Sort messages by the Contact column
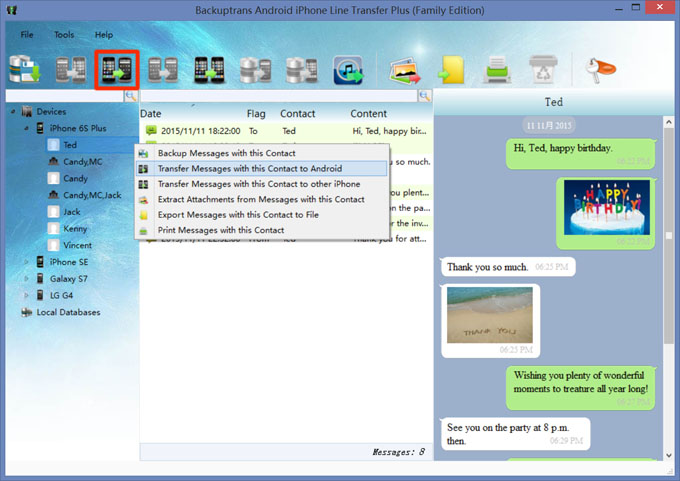 point(298,114)
